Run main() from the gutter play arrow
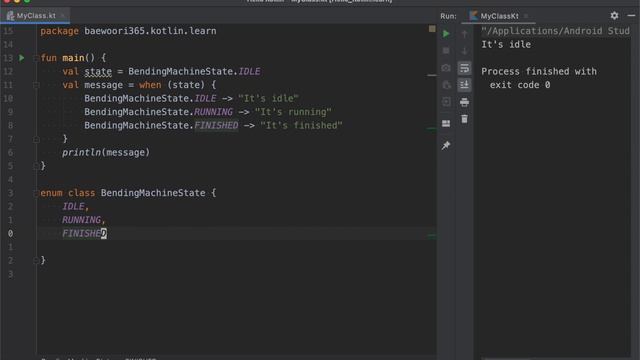The height and width of the screenshot is (360, 640). coord(22,58)
